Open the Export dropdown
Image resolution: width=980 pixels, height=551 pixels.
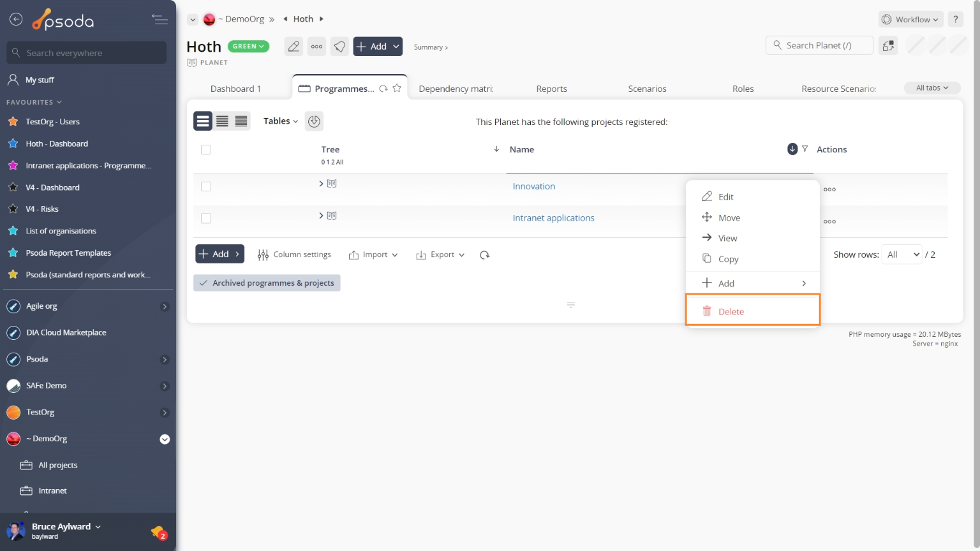tap(440, 254)
